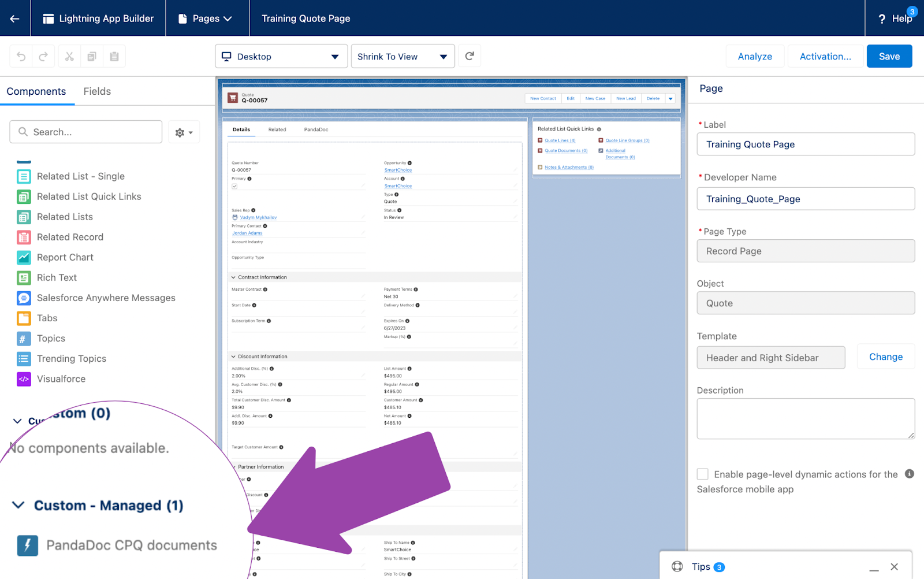Select the Cut scissors icon

(x=69, y=57)
